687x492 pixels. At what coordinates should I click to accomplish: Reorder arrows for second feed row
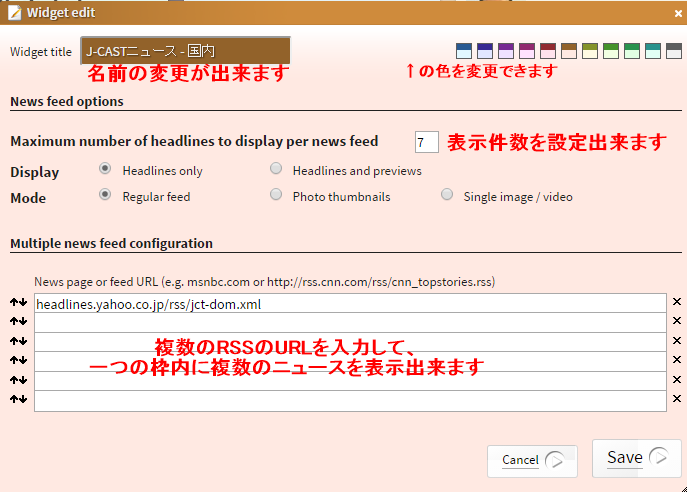point(18,322)
